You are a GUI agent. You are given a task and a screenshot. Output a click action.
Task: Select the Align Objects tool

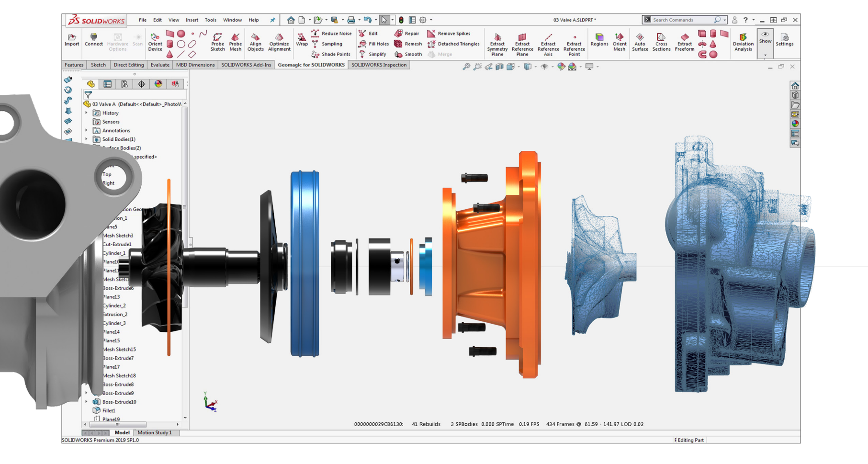point(255,42)
